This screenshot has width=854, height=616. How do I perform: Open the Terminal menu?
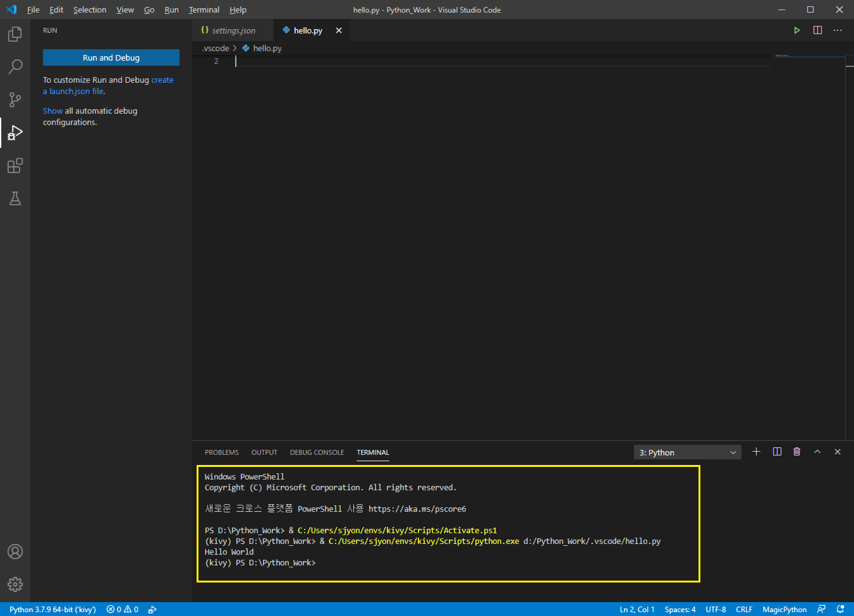[x=204, y=9]
